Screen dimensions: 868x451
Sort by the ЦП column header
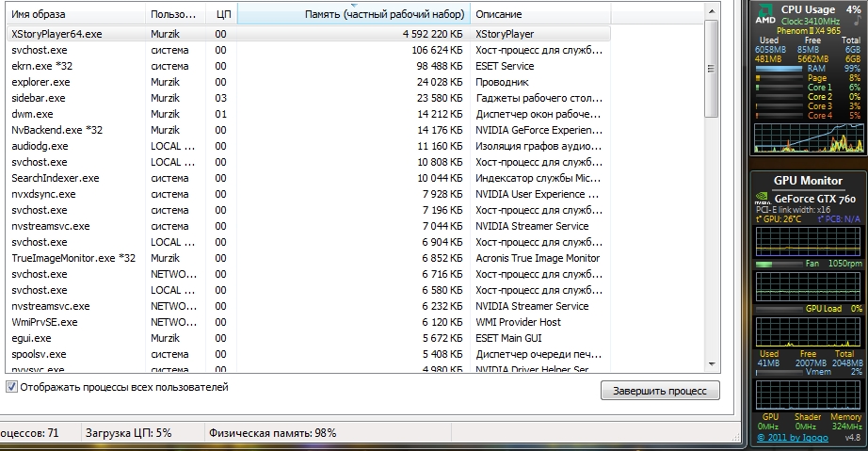pos(221,14)
